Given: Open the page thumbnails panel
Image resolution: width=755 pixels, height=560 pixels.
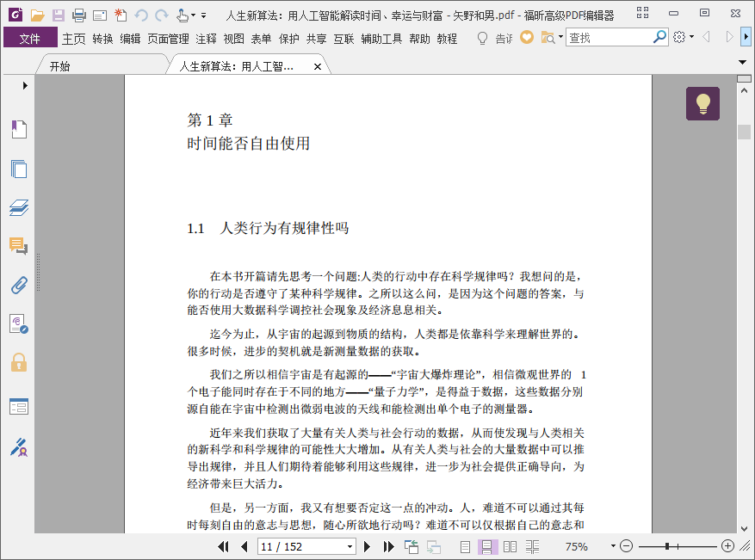Looking at the screenshot, I should [19, 169].
